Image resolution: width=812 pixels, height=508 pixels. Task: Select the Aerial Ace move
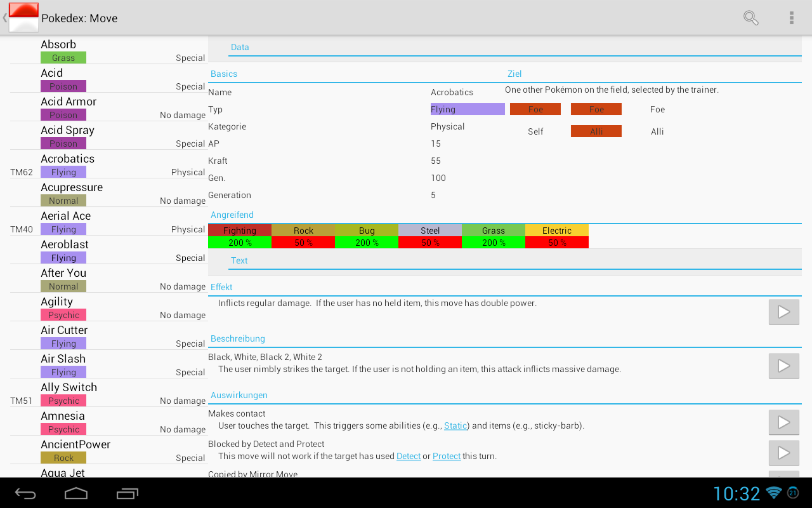click(x=108, y=222)
